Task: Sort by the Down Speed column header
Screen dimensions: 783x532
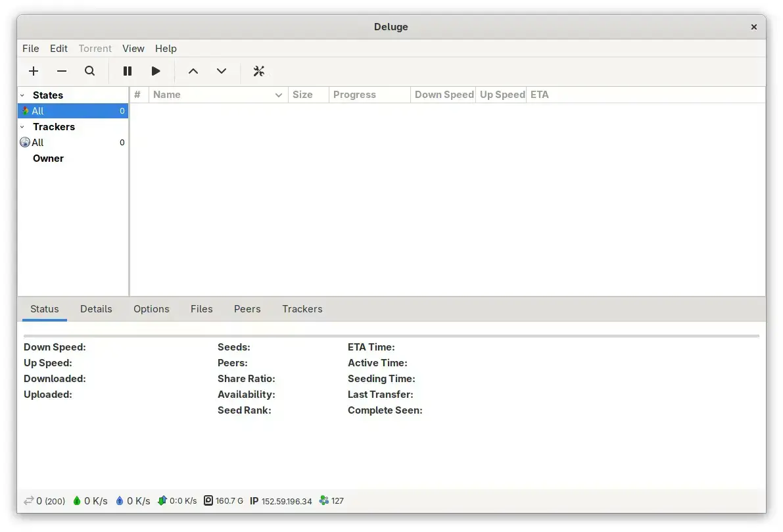Action: (x=443, y=95)
